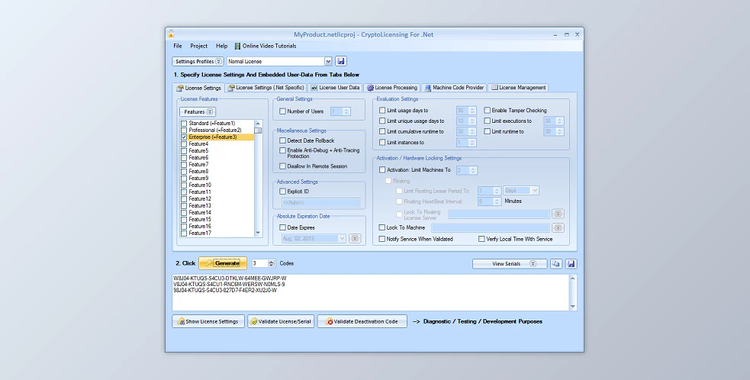Click the features list scroll down arrow

258,233
